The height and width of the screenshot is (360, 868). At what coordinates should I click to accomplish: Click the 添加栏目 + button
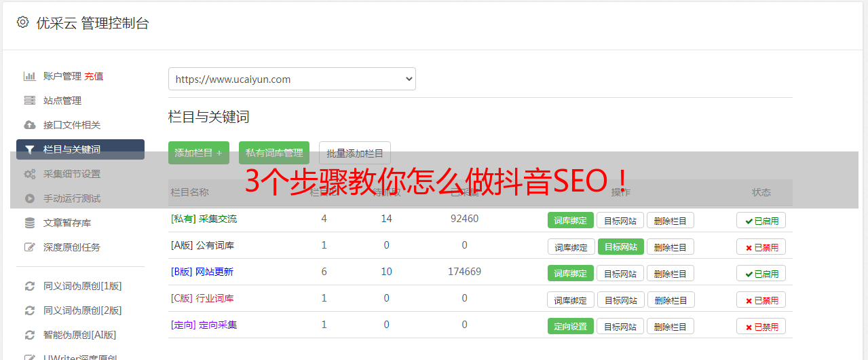point(199,153)
